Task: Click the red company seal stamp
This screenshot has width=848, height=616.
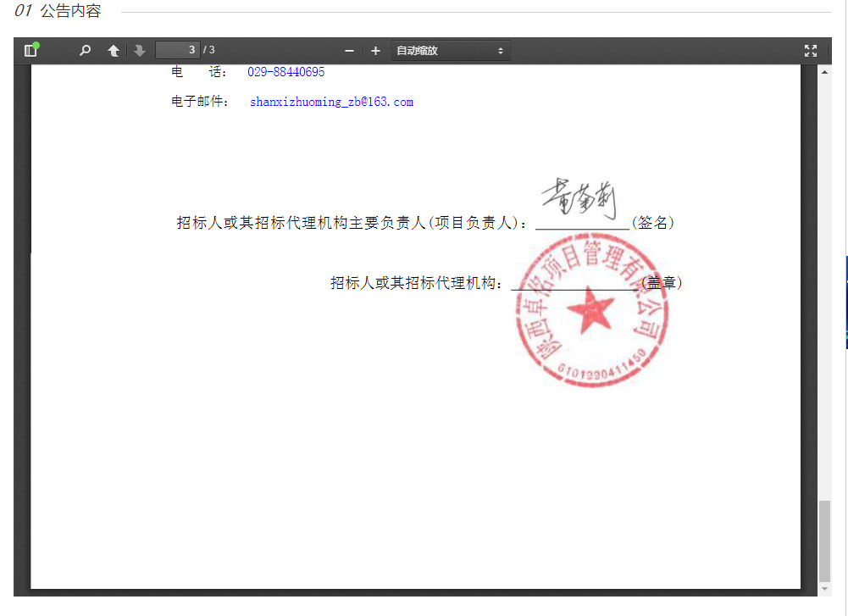Action: (x=590, y=315)
